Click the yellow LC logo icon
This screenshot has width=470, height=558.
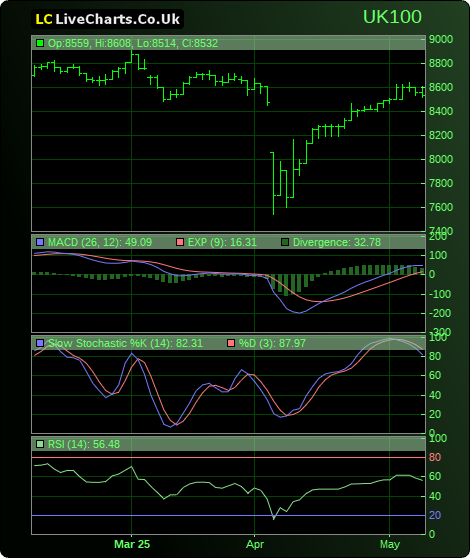click(44, 20)
